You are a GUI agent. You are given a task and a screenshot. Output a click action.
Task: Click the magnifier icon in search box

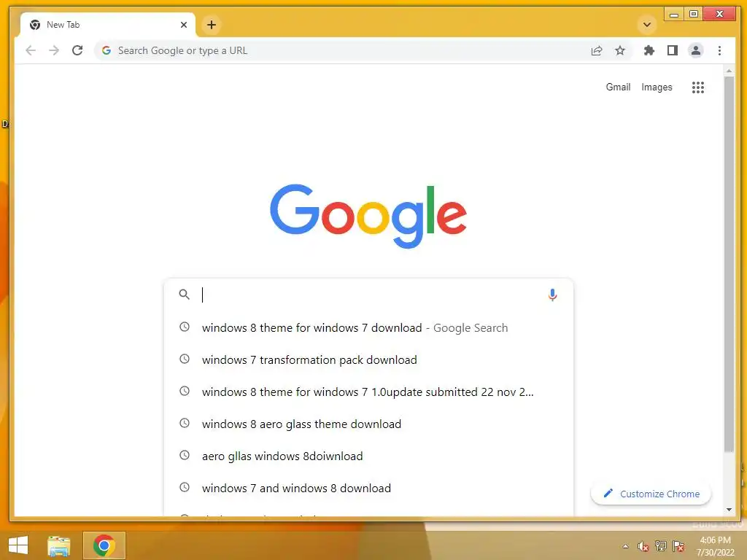(x=185, y=295)
